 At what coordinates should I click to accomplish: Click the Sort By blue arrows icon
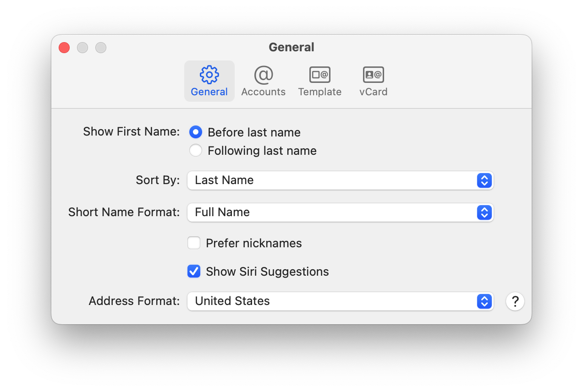[484, 180]
